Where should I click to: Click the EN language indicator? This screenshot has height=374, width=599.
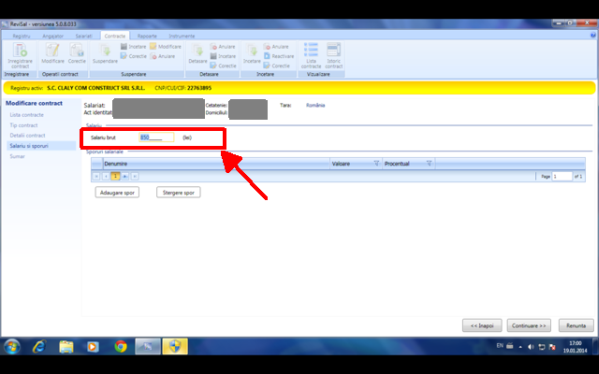pyautogui.click(x=500, y=346)
